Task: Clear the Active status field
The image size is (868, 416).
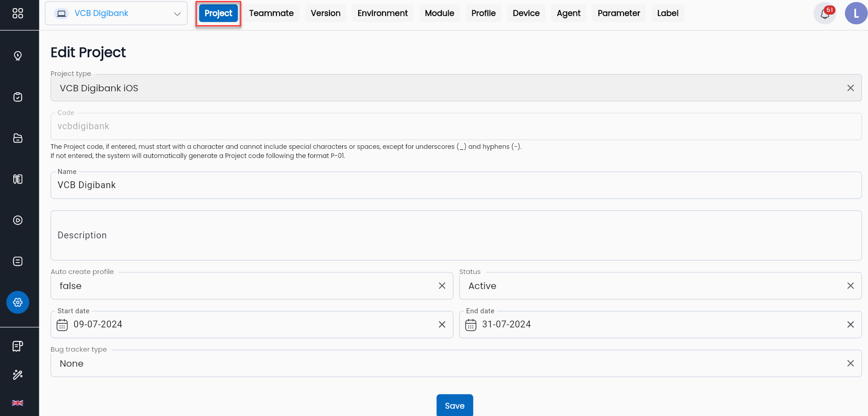Action: click(x=851, y=285)
